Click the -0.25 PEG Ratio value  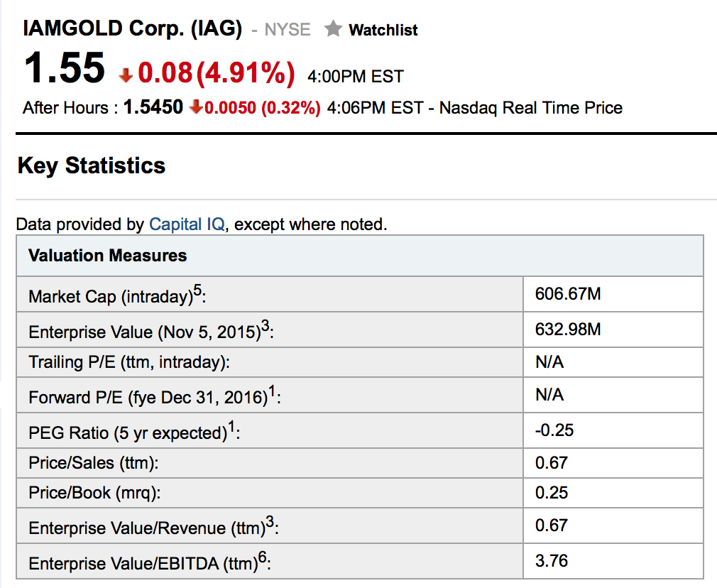tap(554, 430)
